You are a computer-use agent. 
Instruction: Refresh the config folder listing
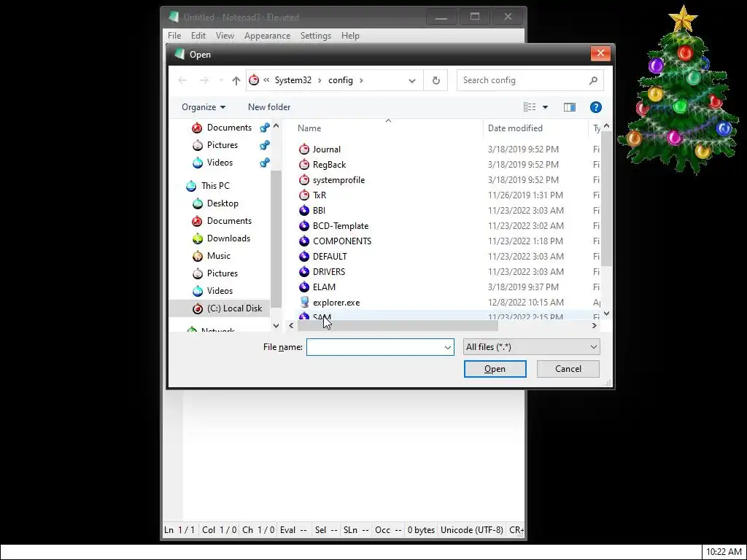(x=436, y=80)
